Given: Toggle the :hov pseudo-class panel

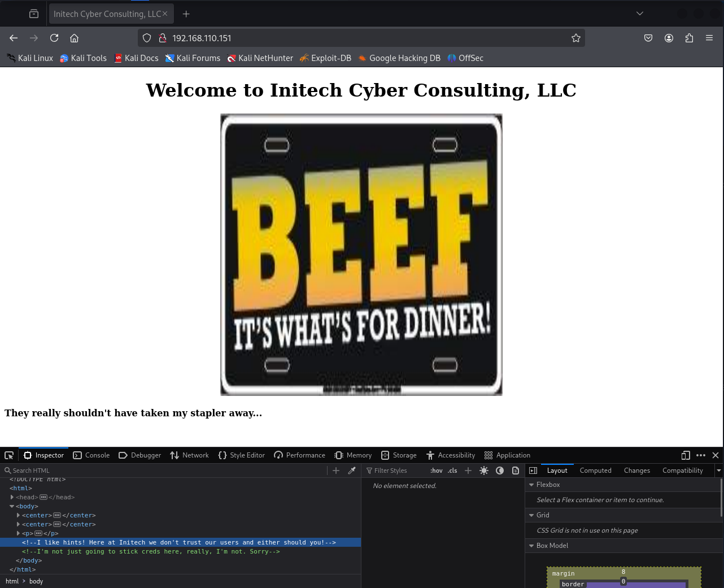Looking at the screenshot, I should pyautogui.click(x=436, y=470).
